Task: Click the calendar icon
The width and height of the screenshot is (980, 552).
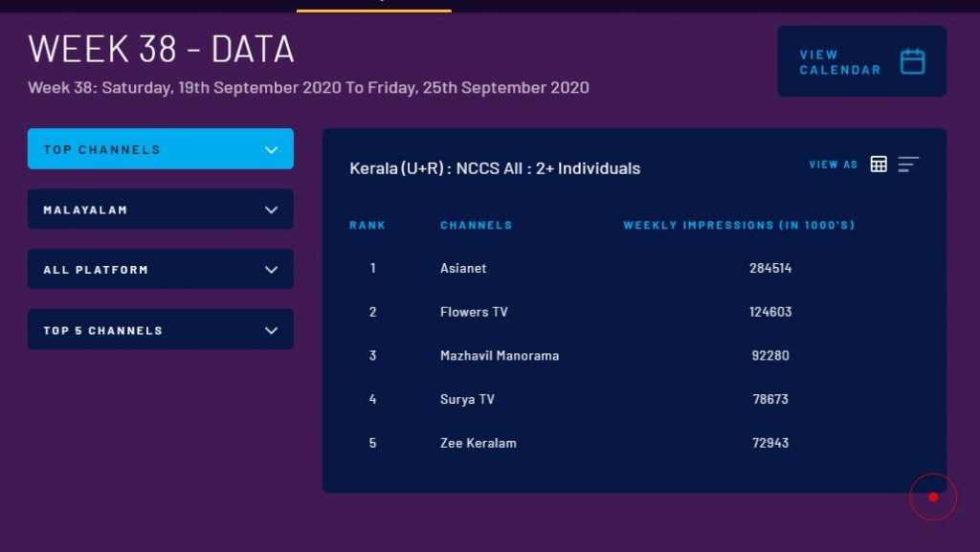Action: (912, 62)
